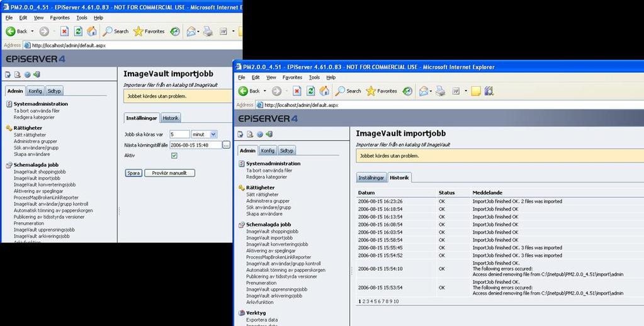The height and width of the screenshot is (326, 644).
Task: Open Mail dropdown arrow in rear window toolbar
Action: coord(198,31)
